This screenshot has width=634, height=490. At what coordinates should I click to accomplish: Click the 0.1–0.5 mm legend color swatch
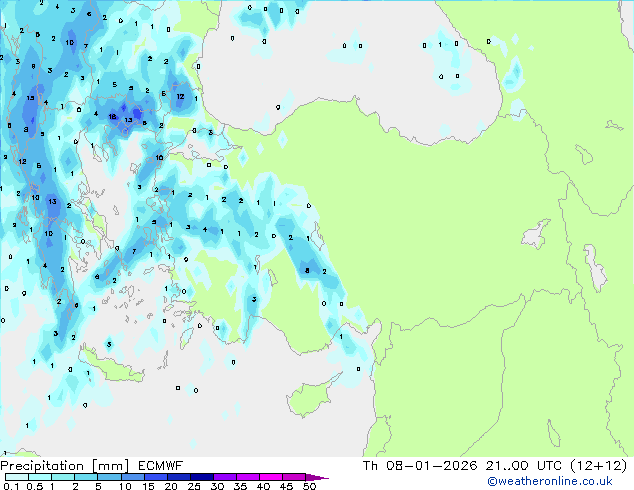pyautogui.click(x=17, y=477)
